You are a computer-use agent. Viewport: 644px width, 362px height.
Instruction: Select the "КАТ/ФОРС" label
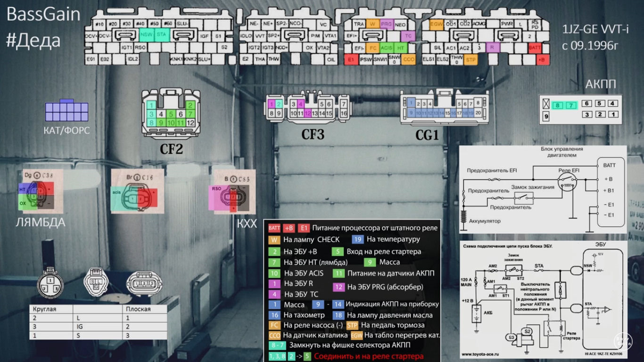66,130
